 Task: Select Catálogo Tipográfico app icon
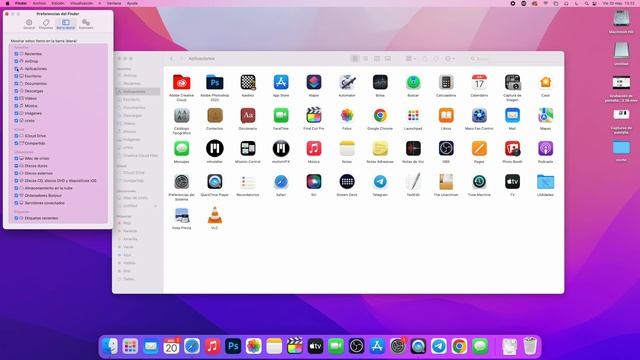coord(182,116)
